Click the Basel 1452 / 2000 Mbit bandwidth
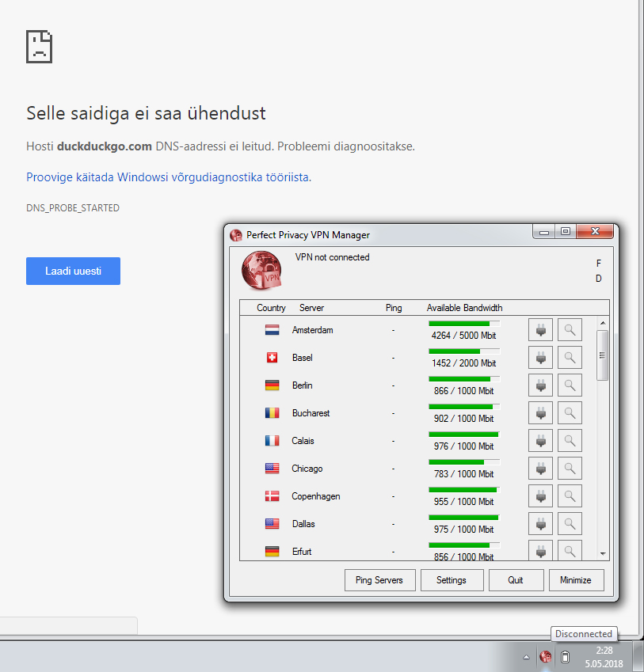 (464, 363)
